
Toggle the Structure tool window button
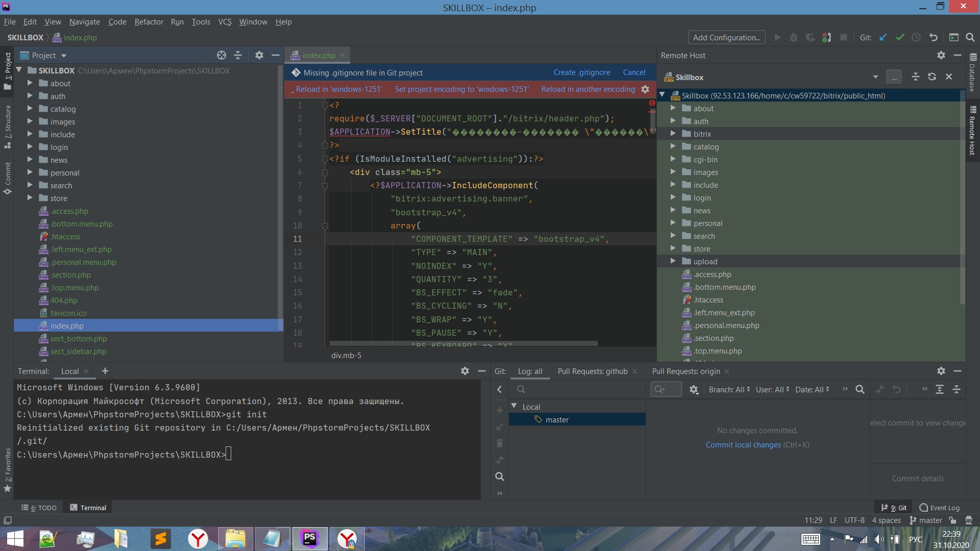point(7,127)
